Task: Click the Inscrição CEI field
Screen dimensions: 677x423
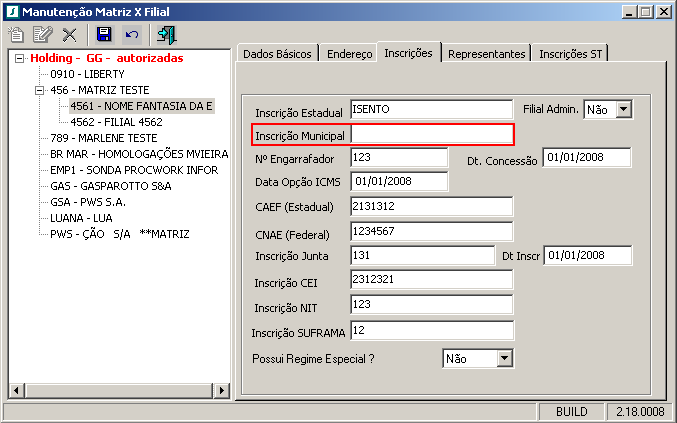Action: 431,280
